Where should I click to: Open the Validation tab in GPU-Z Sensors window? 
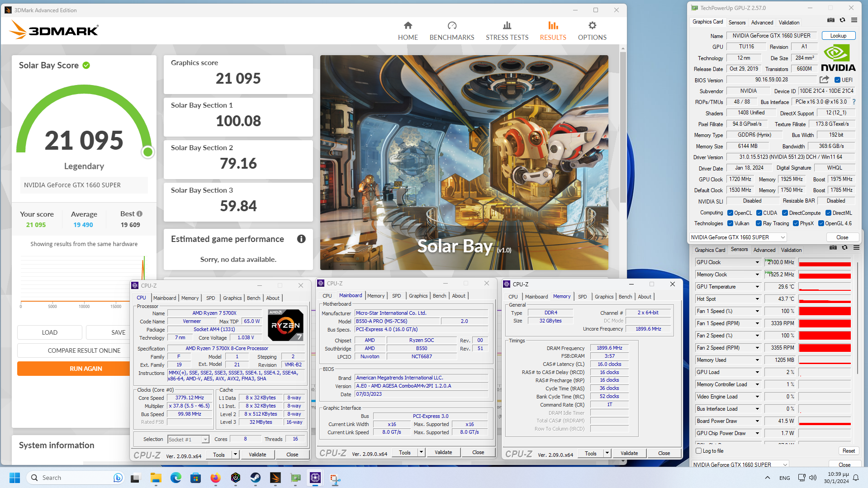(x=791, y=250)
